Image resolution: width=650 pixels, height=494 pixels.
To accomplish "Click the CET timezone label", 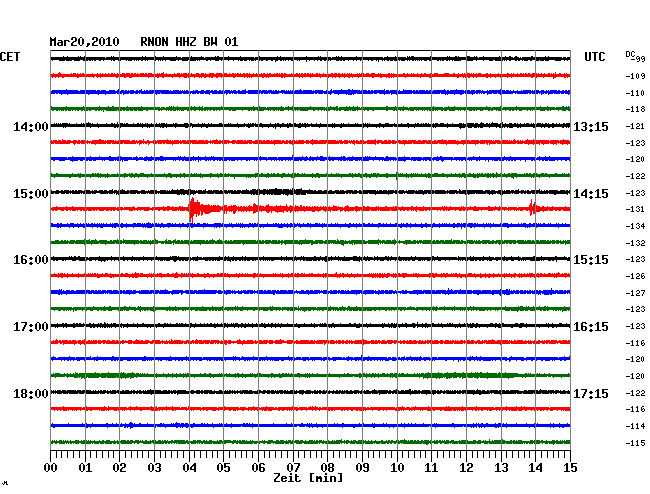I will pos(10,57).
